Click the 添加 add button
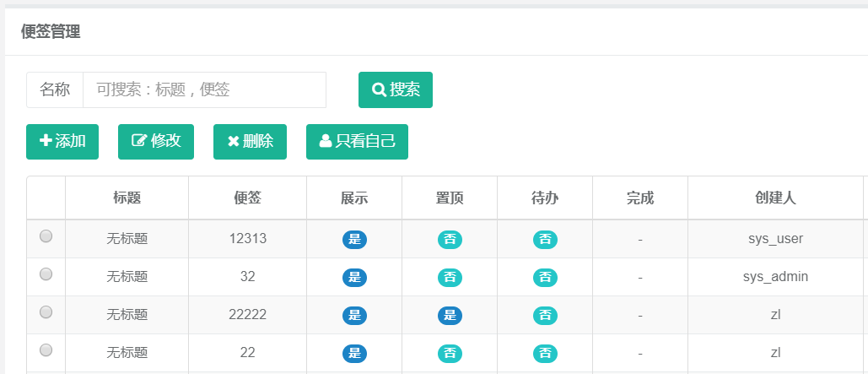The height and width of the screenshot is (374, 868). (x=62, y=142)
